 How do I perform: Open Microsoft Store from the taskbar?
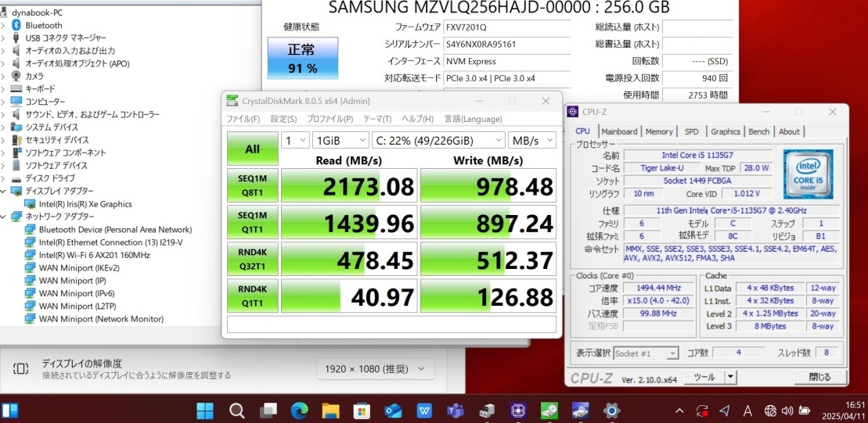(362, 410)
